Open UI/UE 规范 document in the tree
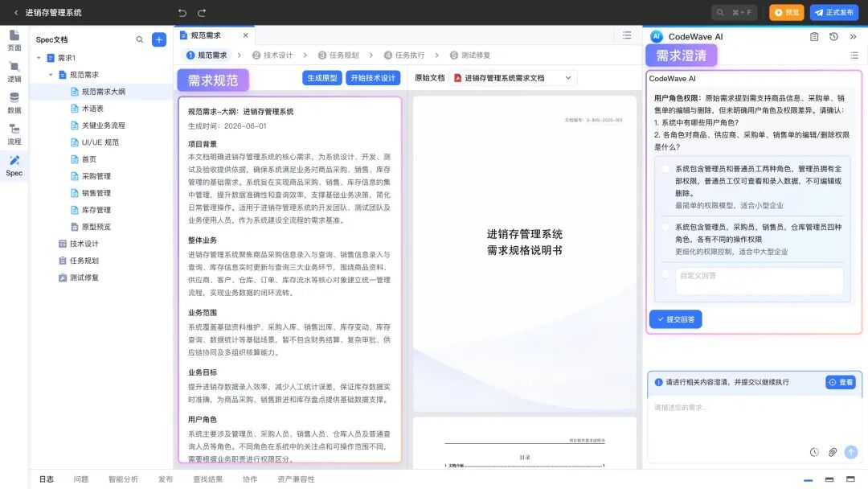868x489 pixels. pyautogui.click(x=100, y=142)
